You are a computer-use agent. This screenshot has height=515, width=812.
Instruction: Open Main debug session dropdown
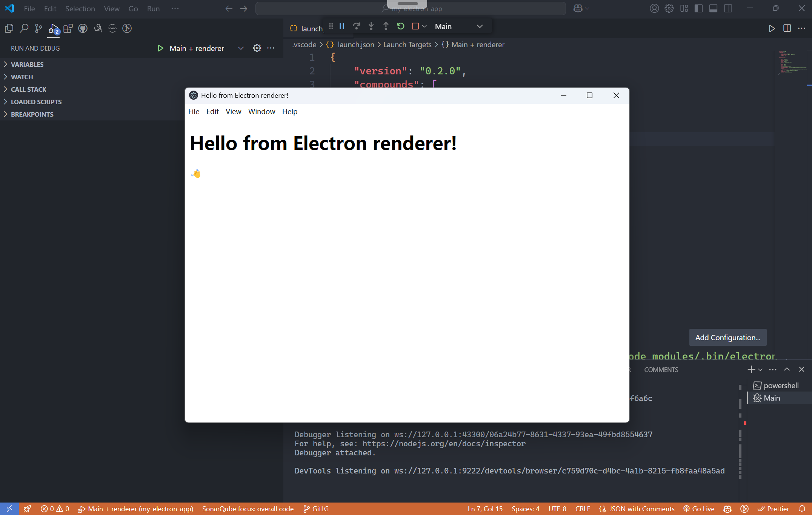coord(458,26)
